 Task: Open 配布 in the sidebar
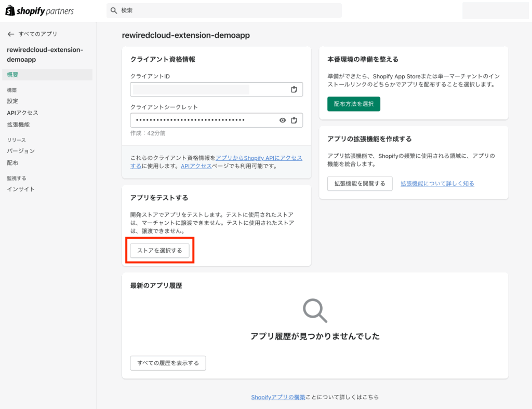(x=12, y=162)
